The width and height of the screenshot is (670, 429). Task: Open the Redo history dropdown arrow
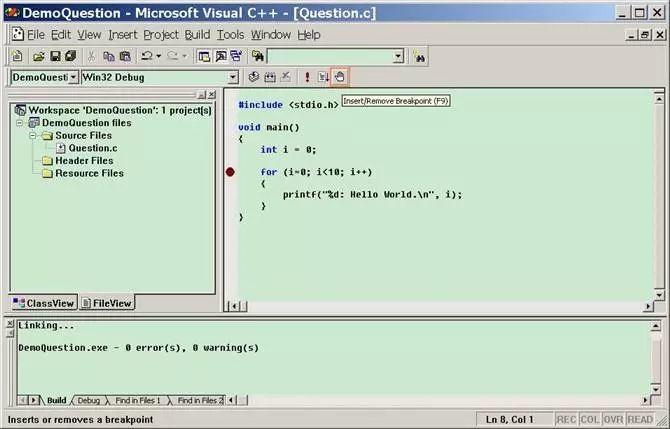[x=185, y=56]
